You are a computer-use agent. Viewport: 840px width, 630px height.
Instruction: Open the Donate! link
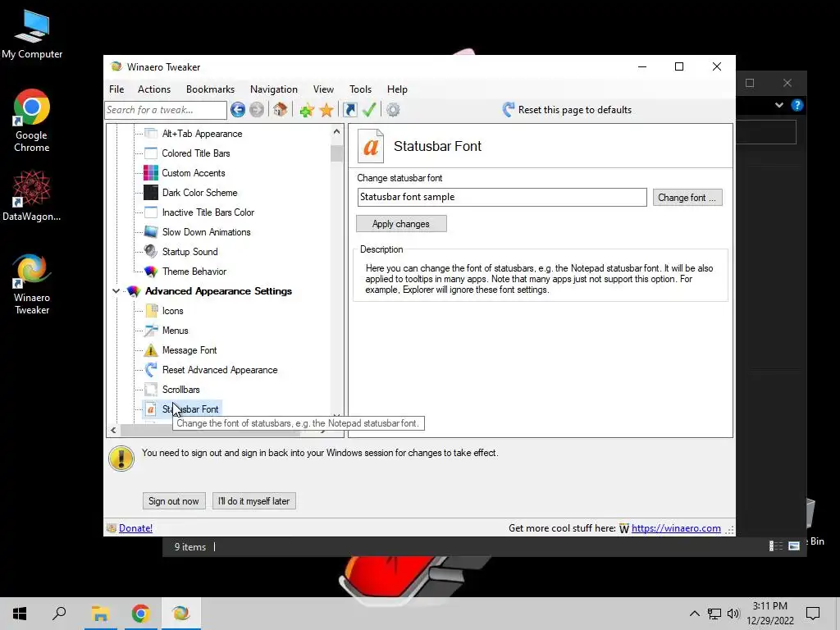(135, 528)
